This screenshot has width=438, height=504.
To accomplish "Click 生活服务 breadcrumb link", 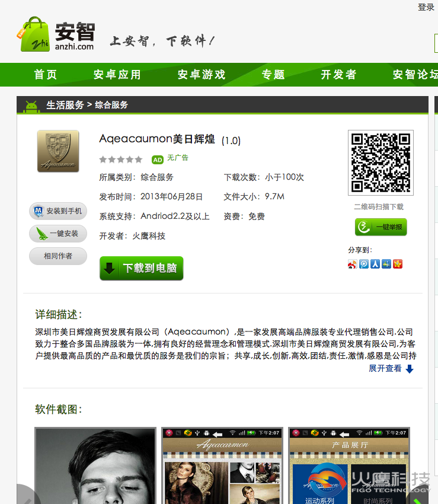I will (x=65, y=105).
